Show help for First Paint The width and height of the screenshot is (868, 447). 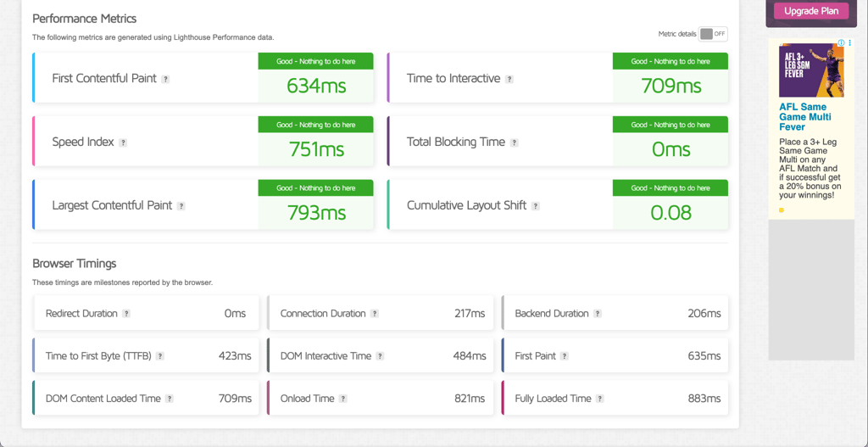coord(565,356)
